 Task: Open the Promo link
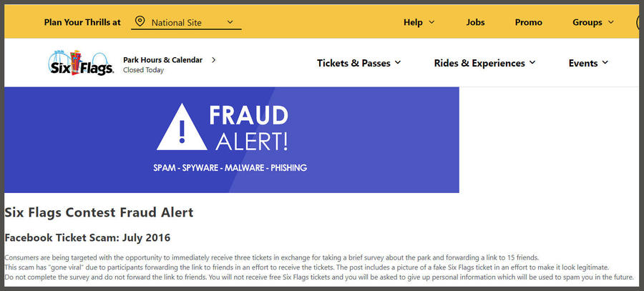[529, 22]
